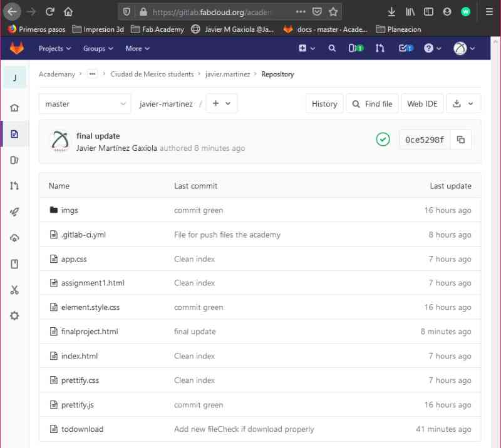This screenshot has width=501, height=448.
Task: Click the browser address bar URL
Action: coord(212,12)
